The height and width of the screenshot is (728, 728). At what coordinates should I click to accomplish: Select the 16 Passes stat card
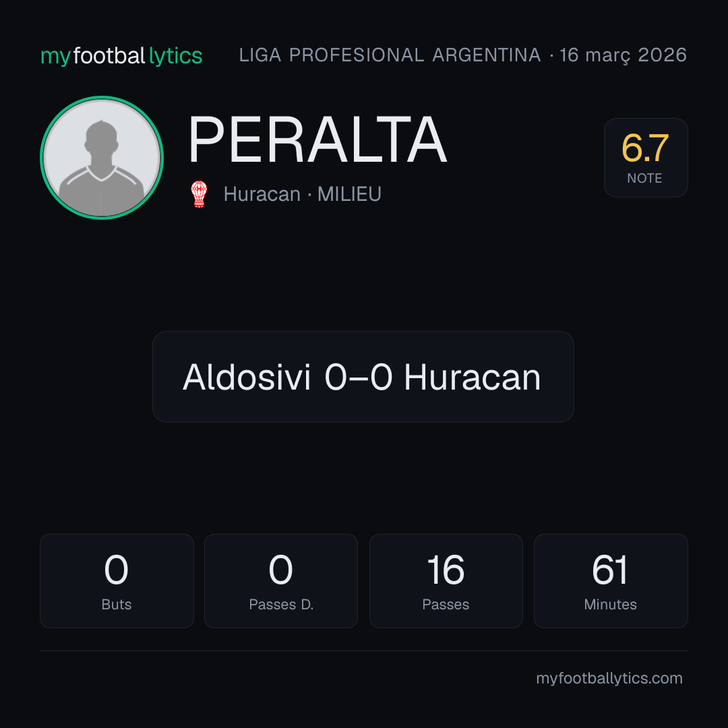click(446, 581)
